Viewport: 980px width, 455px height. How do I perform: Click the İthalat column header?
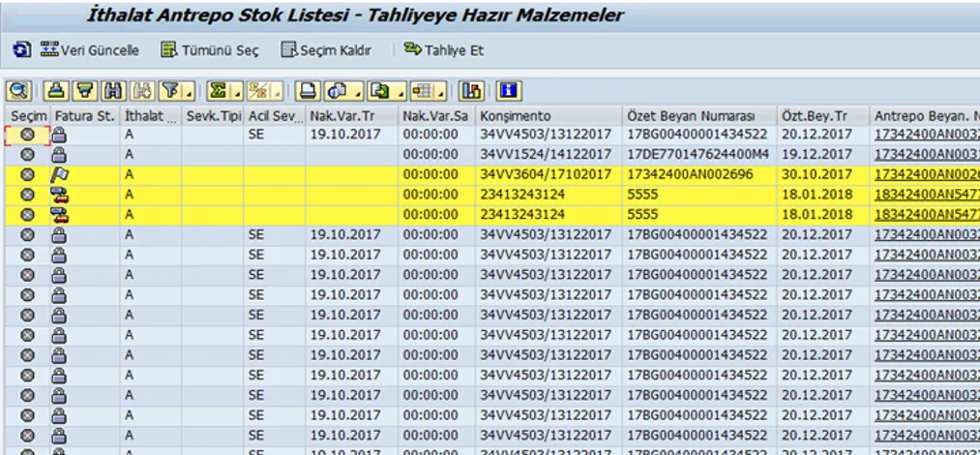tap(151, 116)
